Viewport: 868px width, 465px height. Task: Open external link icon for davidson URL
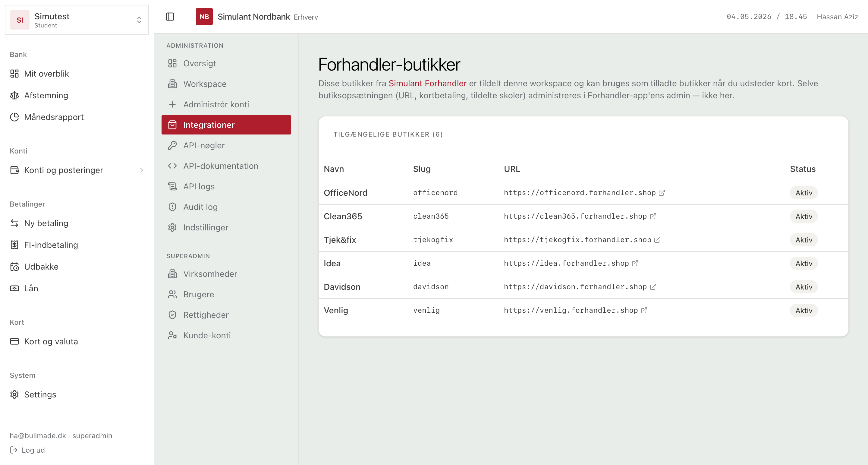click(653, 286)
